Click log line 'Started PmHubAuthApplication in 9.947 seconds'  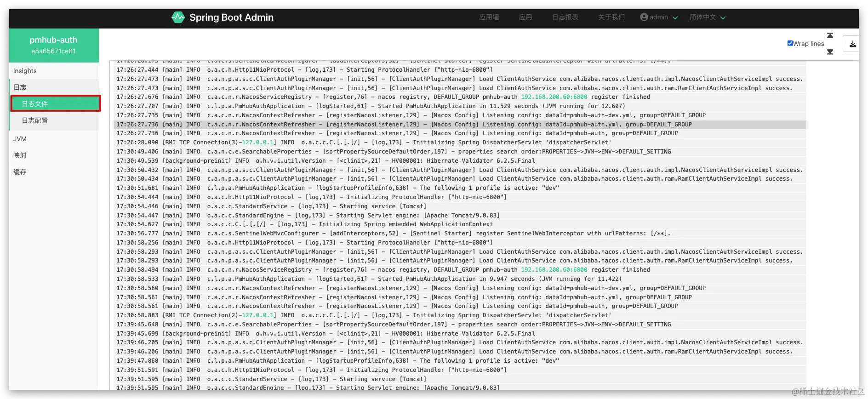coord(460,279)
